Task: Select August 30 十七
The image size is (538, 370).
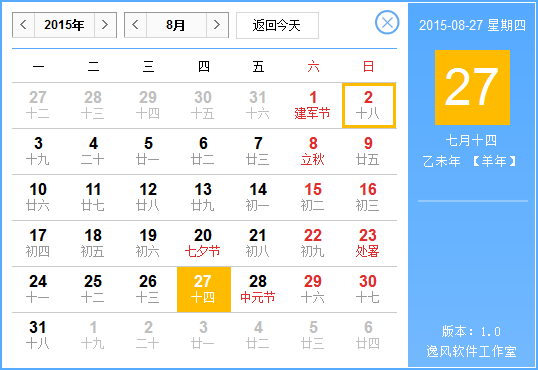Action: 368,289
